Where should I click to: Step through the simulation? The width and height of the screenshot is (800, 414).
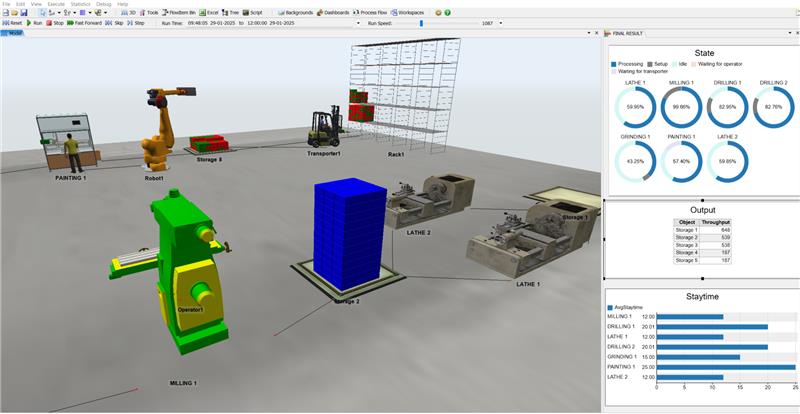(x=136, y=23)
